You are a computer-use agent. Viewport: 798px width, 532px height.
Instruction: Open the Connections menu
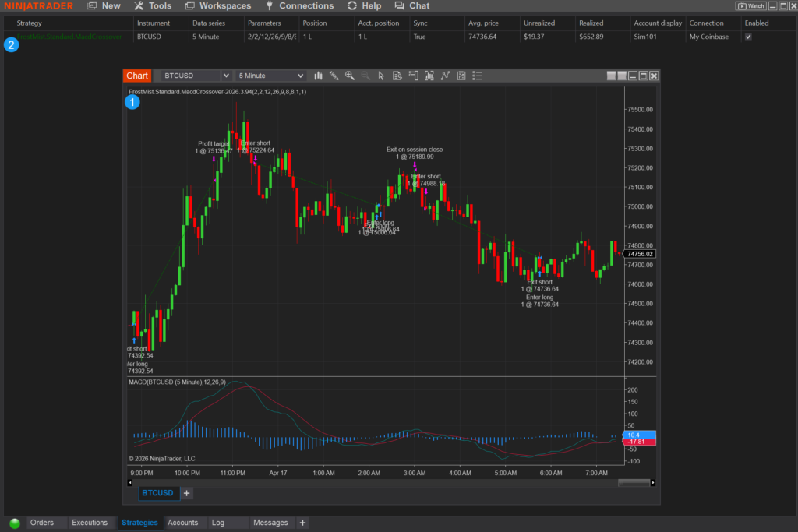pos(299,5)
